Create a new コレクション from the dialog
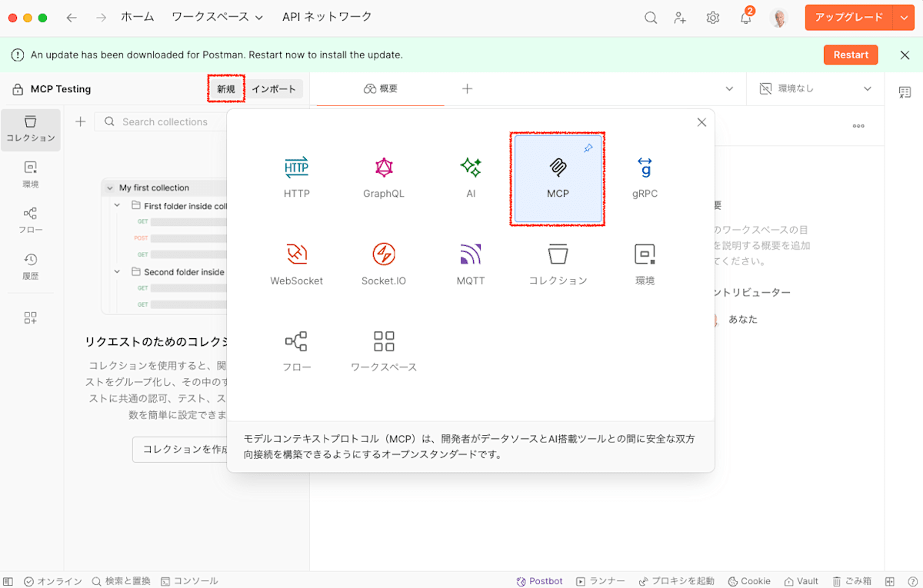 (558, 264)
